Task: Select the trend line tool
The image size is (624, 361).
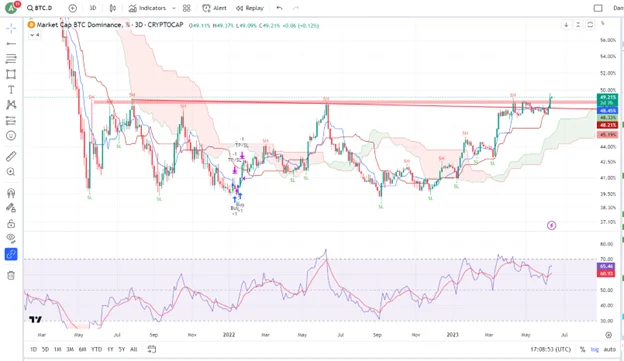Action: [11, 43]
